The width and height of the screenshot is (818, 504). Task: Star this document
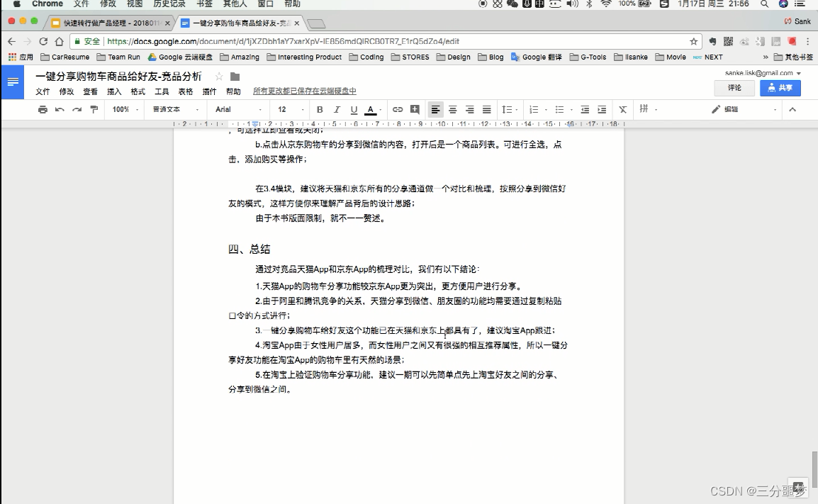tap(219, 77)
